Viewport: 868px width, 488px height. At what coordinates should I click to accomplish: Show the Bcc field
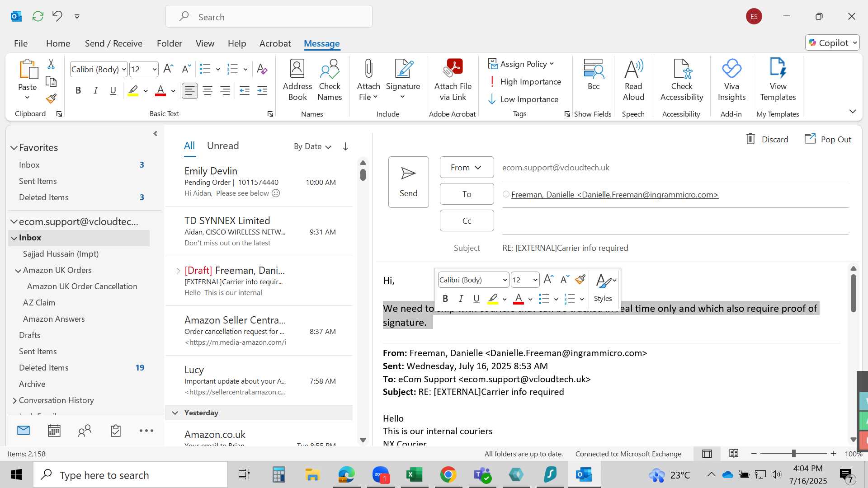coord(593,75)
